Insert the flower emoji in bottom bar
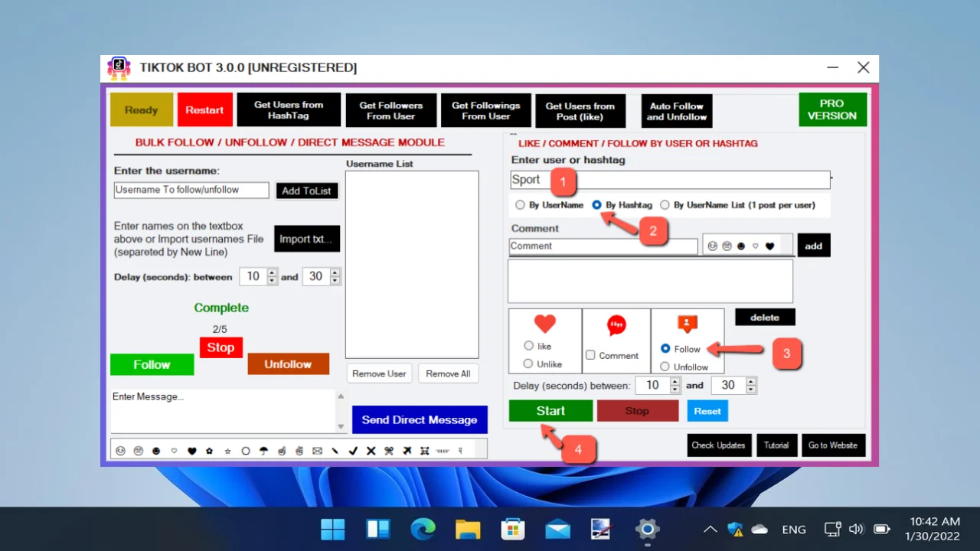 point(210,451)
